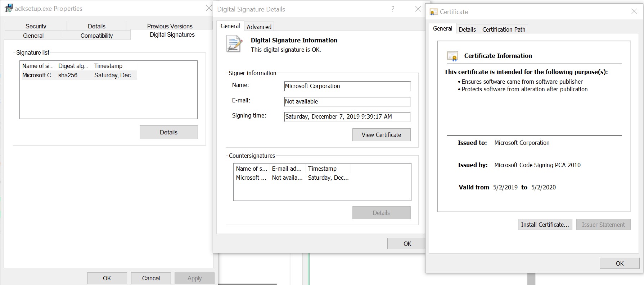This screenshot has height=285, width=644.
Task: Click the signer Name field Microsoft Corporation
Action: (x=347, y=86)
